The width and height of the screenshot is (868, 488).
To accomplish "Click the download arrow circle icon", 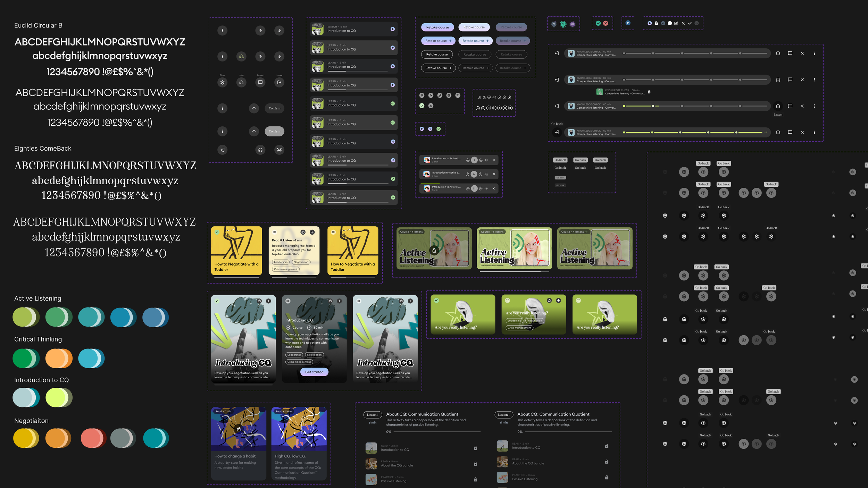I will click(431, 106).
